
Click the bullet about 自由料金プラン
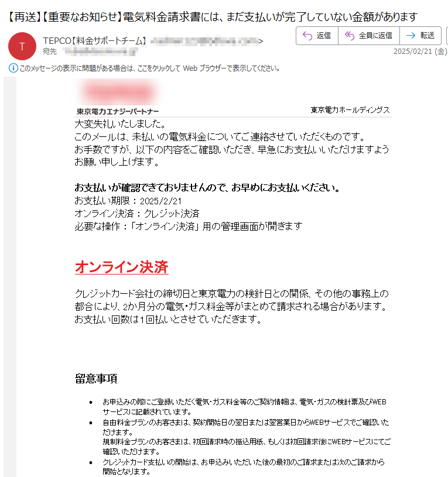[245, 427]
